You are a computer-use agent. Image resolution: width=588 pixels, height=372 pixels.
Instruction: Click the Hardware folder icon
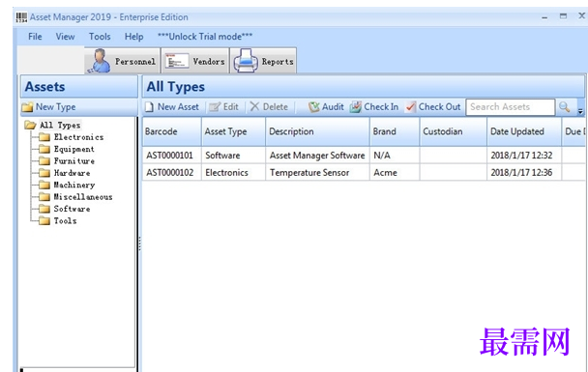click(44, 173)
